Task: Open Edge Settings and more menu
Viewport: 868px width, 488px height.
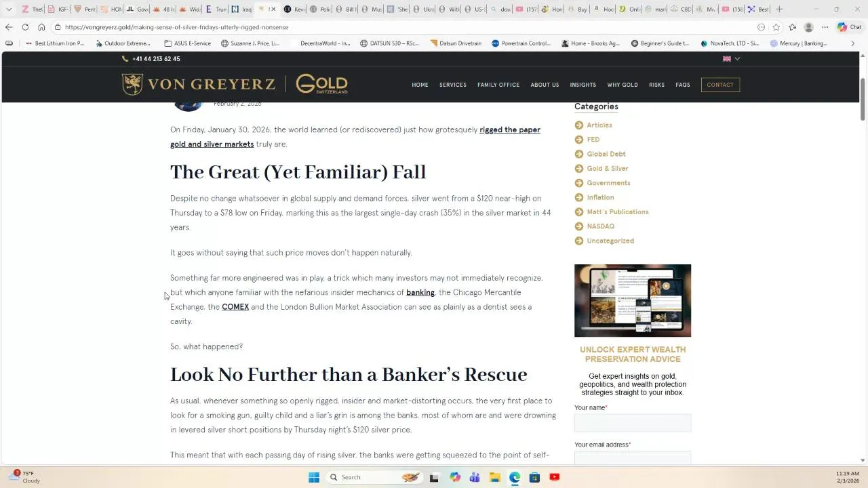Action: [x=825, y=27]
